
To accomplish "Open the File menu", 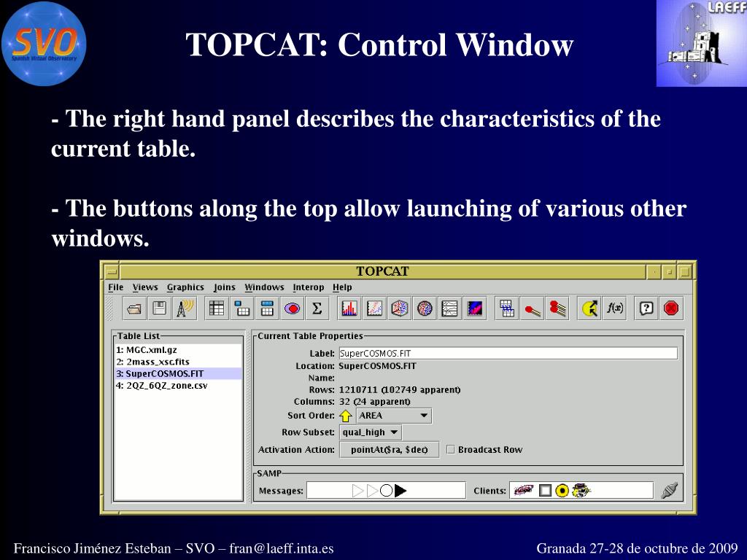I will tap(116, 287).
